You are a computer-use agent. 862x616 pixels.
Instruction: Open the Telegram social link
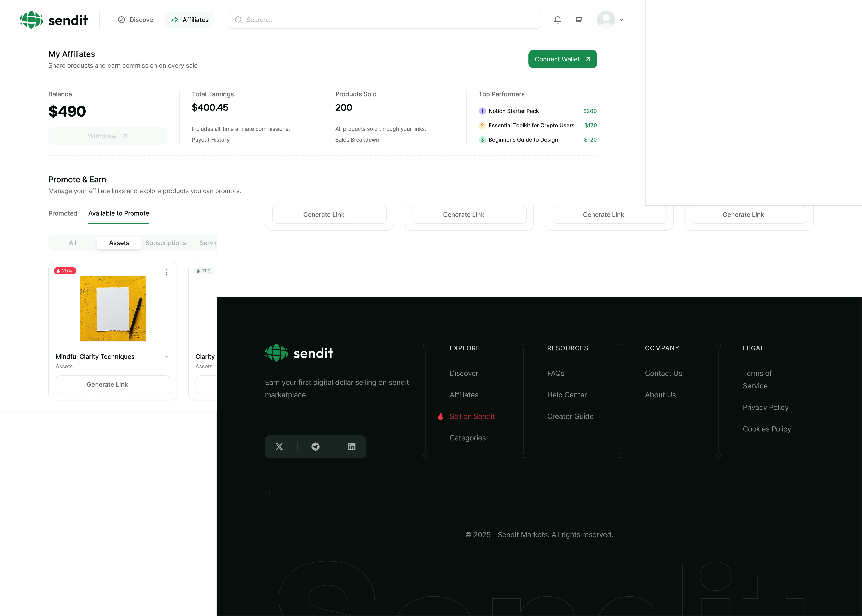point(315,447)
